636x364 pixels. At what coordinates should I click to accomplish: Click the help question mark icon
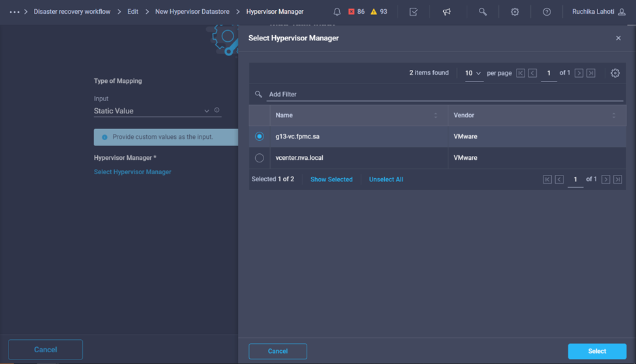pyautogui.click(x=547, y=12)
